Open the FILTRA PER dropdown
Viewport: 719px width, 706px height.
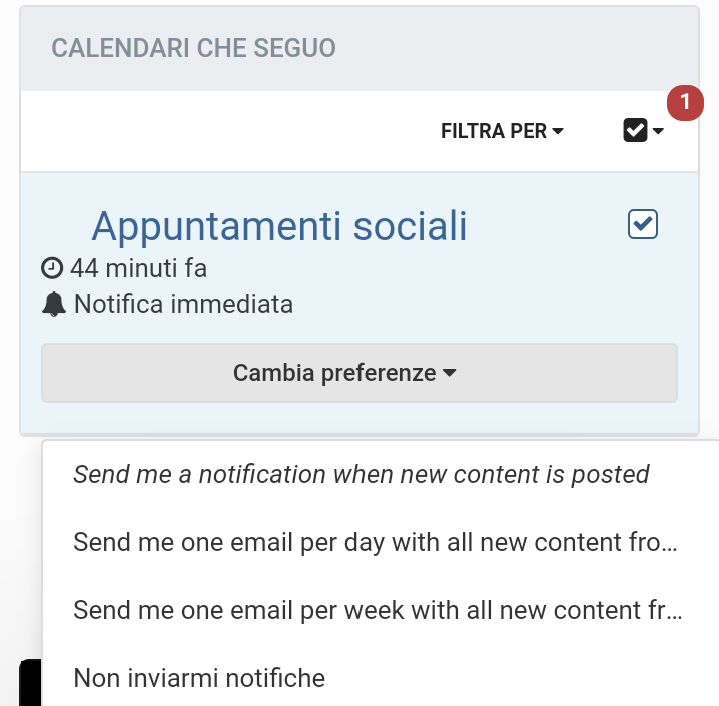click(502, 131)
